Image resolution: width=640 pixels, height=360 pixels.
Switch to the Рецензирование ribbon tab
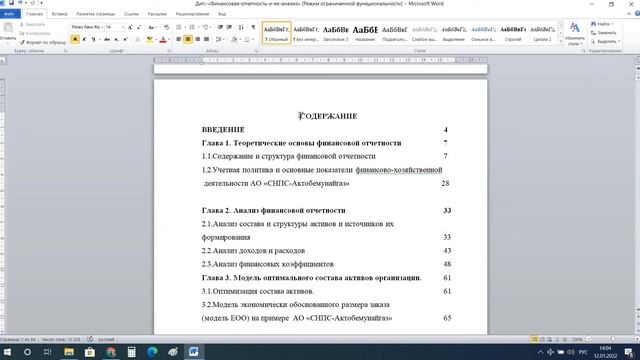(x=192, y=14)
